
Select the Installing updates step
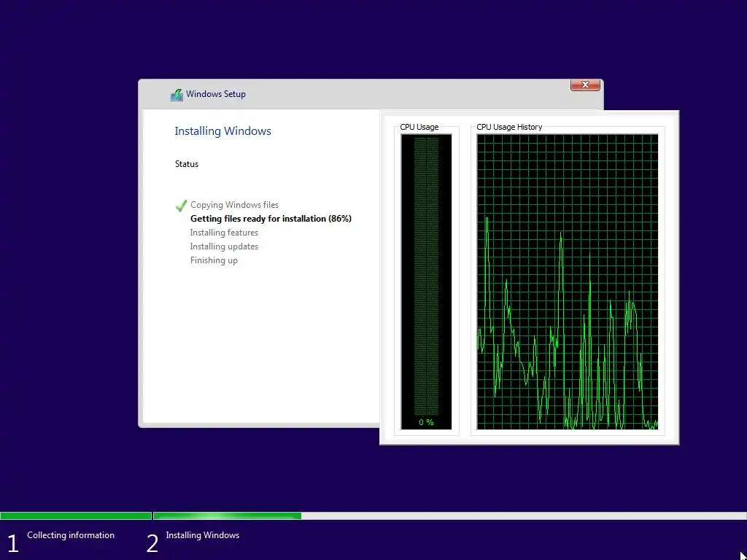(x=224, y=246)
